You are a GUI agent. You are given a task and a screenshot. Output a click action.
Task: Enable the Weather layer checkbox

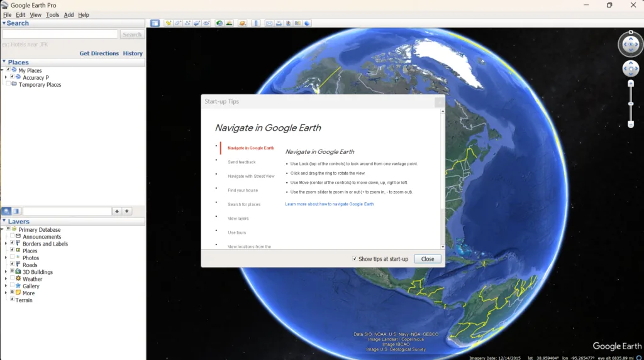click(x=13, y=278)
